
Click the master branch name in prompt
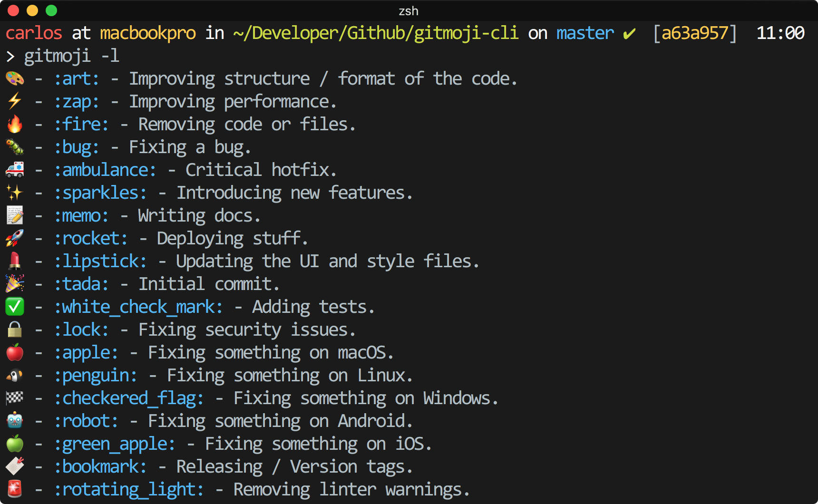[x=584, y=33]
